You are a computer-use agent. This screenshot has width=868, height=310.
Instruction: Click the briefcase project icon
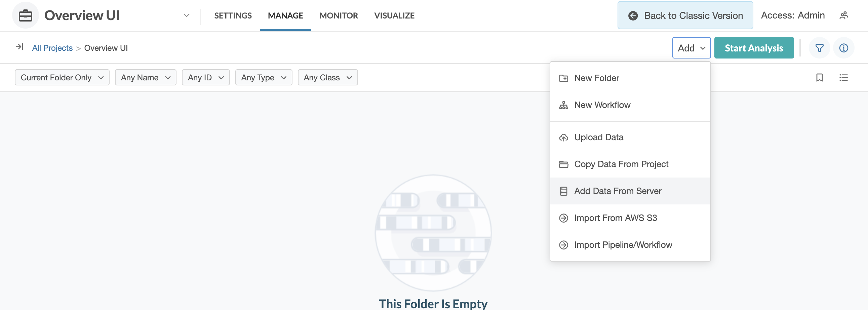(26, 15)
